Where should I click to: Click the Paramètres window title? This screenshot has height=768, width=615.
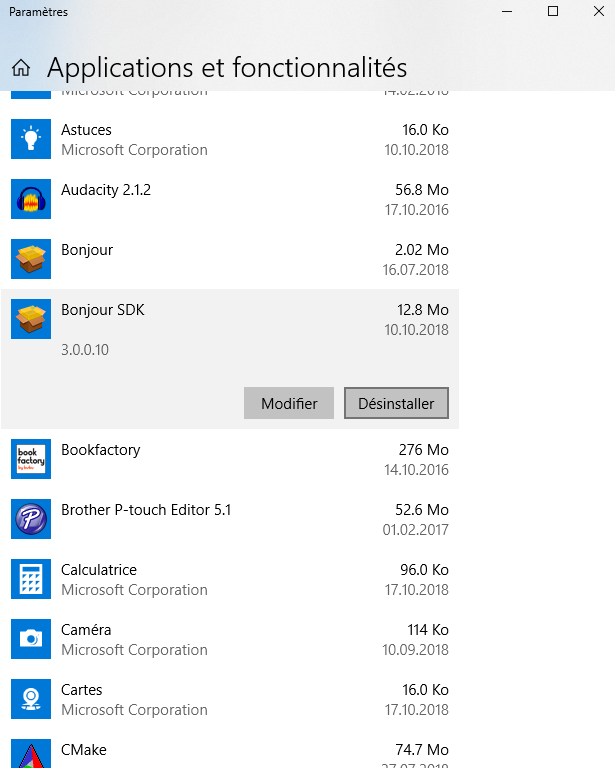pos(38,12)
